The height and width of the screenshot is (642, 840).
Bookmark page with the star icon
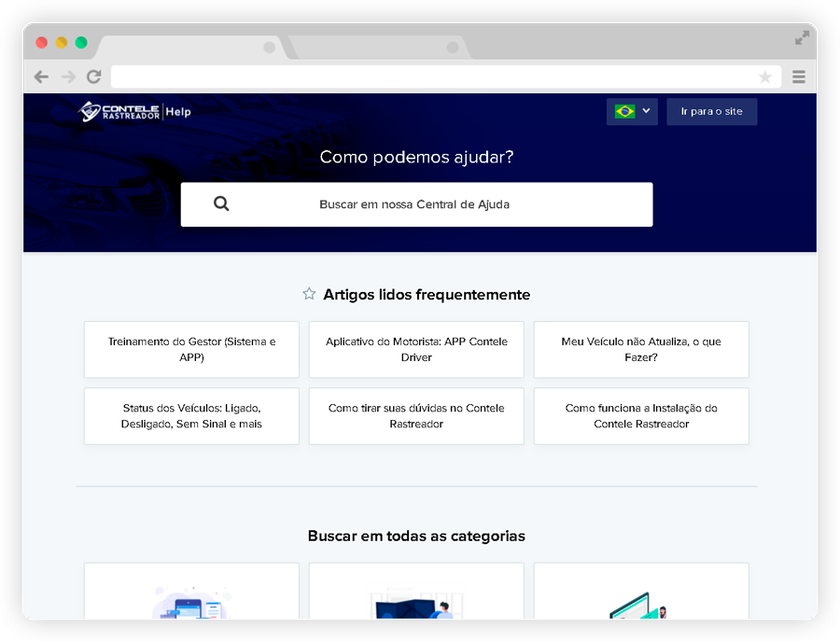point(765,77)
